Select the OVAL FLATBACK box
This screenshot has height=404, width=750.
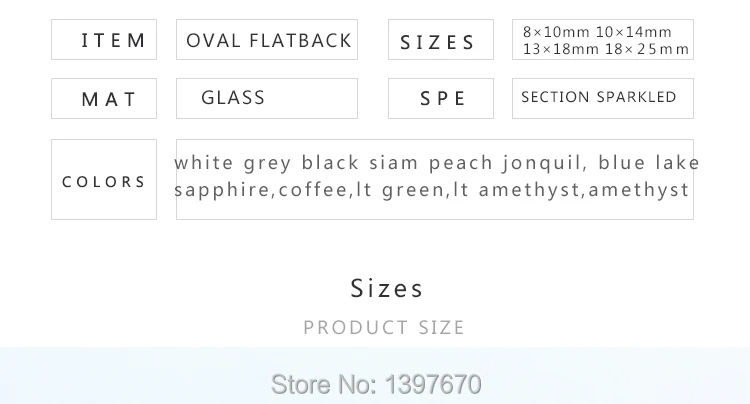[267, 40]
